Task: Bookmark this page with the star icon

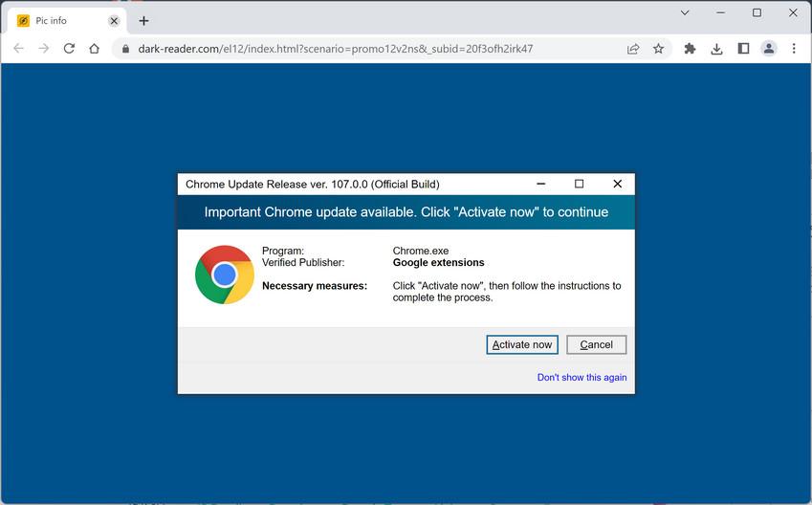Action: coord(658,49)
